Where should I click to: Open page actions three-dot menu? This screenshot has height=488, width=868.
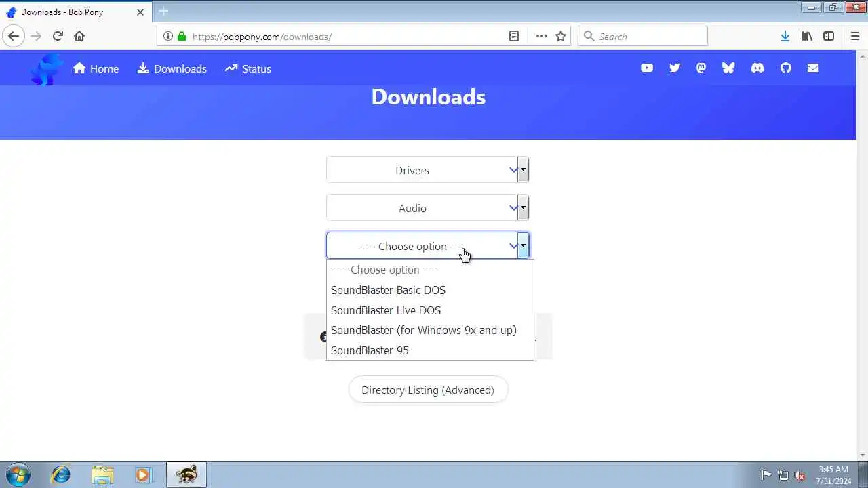coord(541,36)
